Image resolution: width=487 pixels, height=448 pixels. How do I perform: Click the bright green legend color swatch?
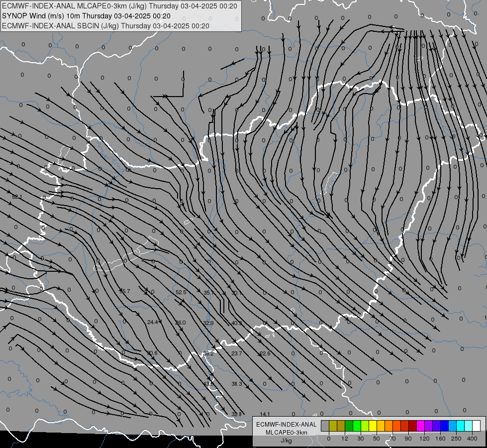pyautogui.click(x=357, y=426)
